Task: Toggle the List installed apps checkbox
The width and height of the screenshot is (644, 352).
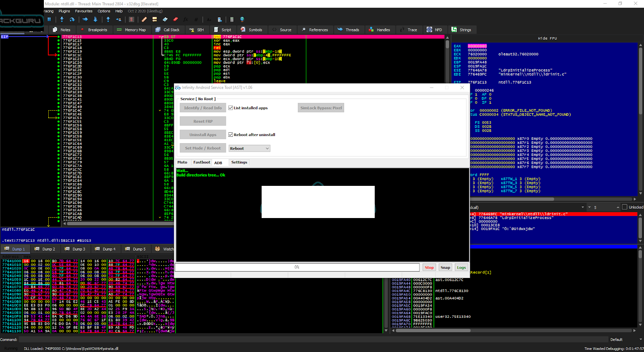Action: [231, 108]
